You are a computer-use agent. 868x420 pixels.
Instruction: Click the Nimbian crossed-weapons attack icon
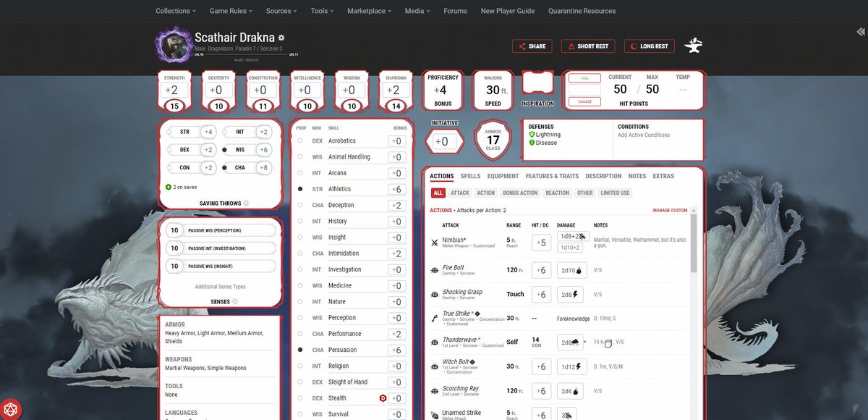click(x=434, y=243)
